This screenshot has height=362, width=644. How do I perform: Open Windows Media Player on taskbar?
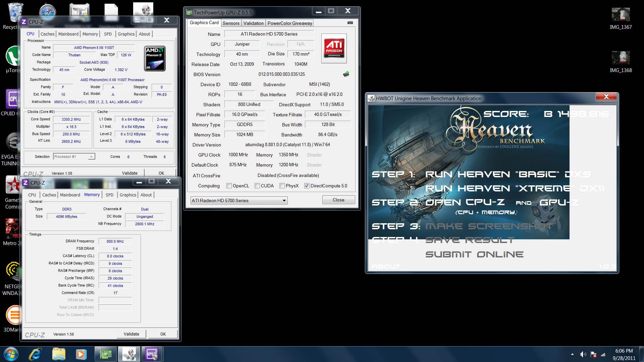pyautogui.click(x=80, y=354)
